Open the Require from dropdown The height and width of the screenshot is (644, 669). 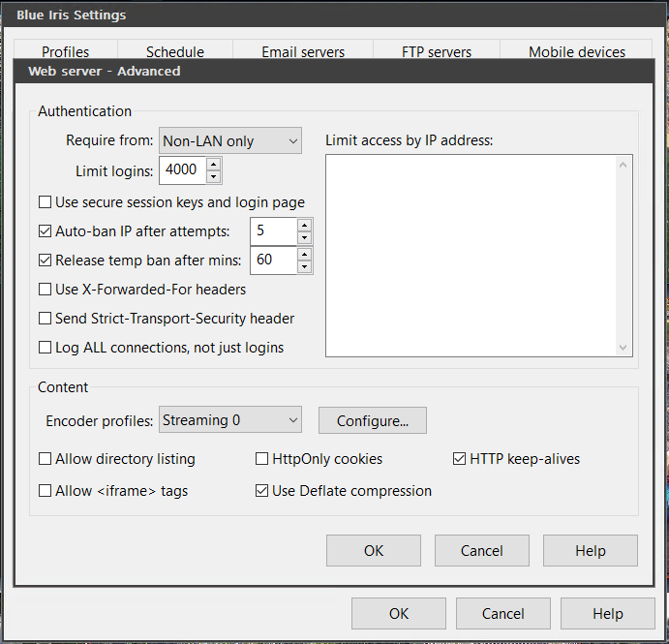tap(230, 141)
